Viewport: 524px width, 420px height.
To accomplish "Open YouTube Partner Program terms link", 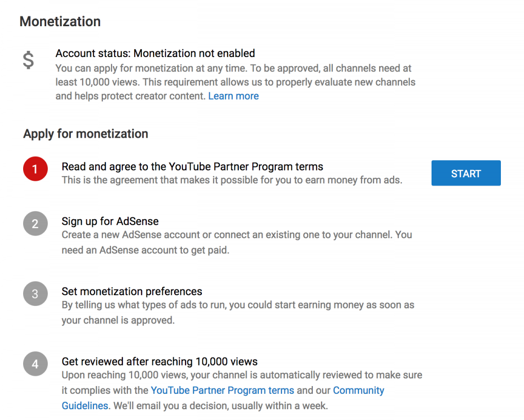I will [222, 390].
